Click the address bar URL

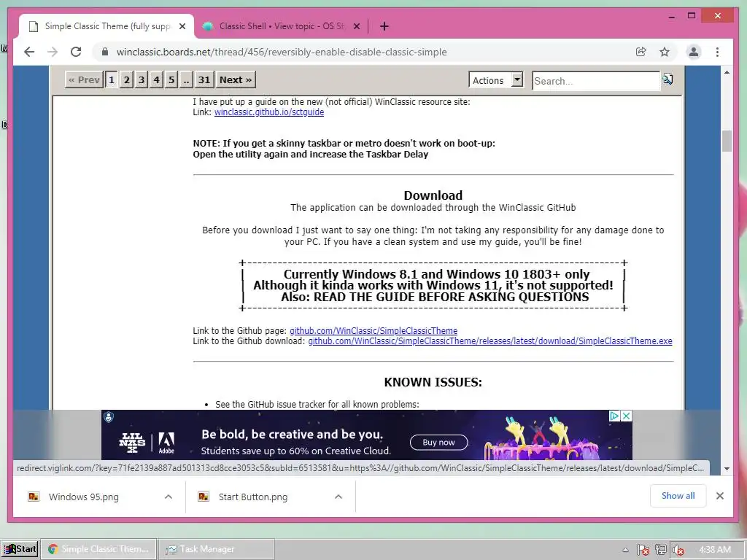click(x=282, y=52)
